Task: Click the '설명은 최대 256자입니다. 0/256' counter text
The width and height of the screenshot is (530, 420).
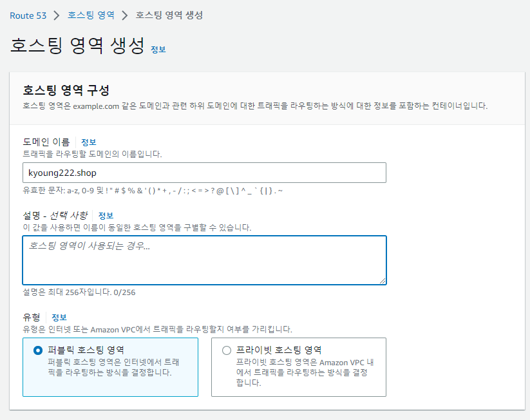Action: click(79, 292)
